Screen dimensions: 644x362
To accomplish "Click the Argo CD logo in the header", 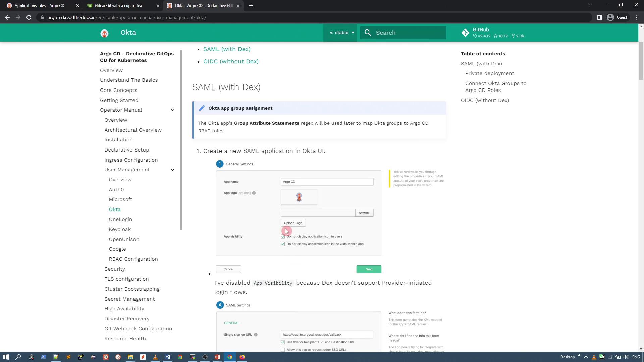I will (104, 33).
